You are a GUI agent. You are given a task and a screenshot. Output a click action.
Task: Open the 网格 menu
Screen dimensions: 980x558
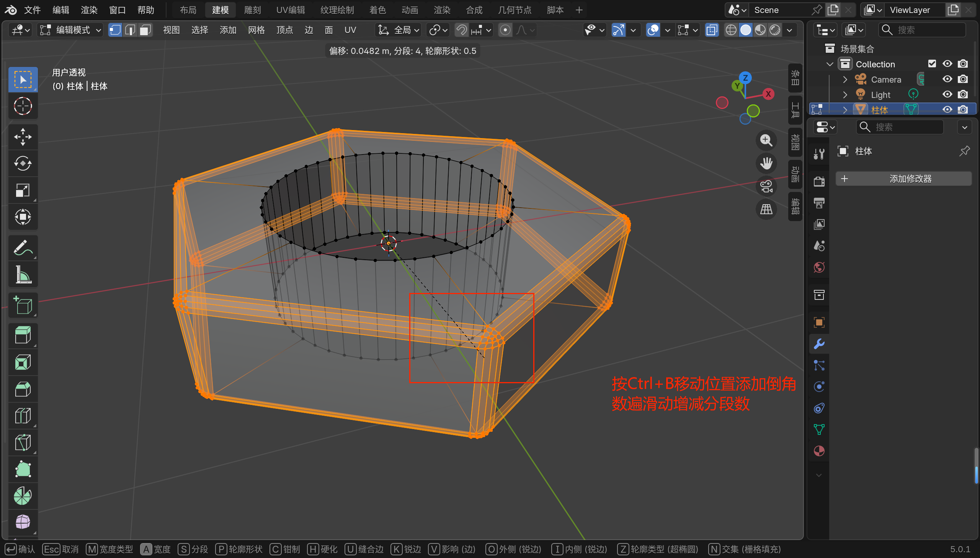256,30
